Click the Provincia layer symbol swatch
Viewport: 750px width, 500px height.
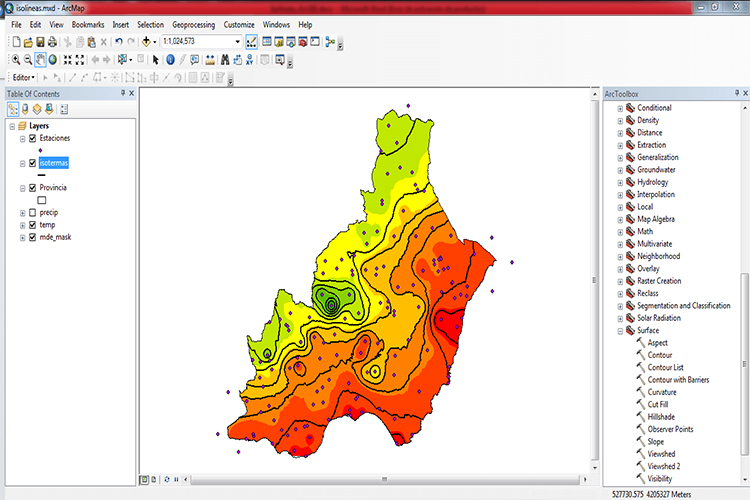[41, 199]
